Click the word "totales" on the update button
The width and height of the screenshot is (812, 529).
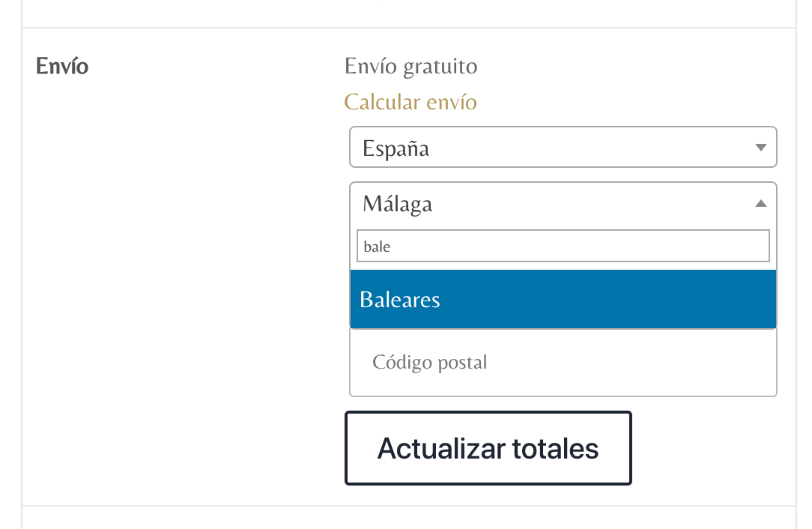[555, 449]
